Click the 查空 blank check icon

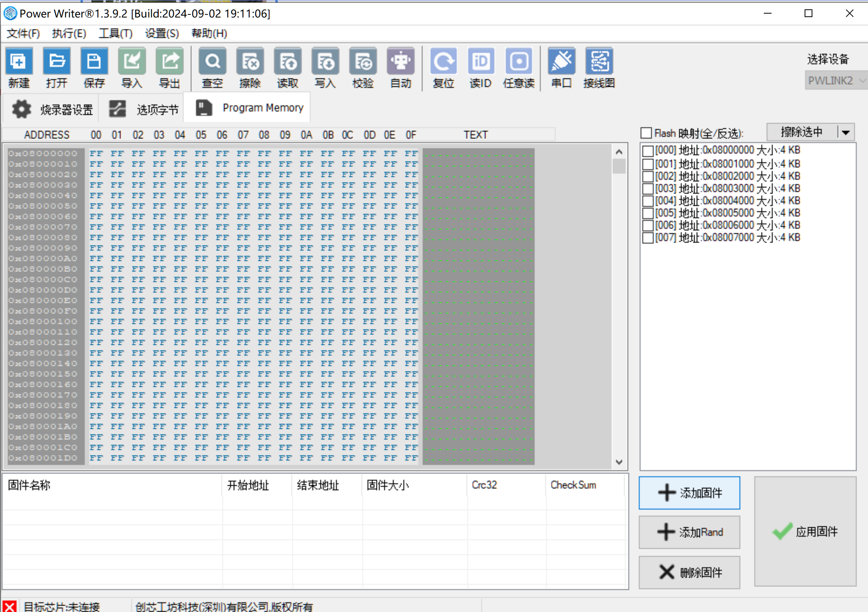[x=212, y=61]
